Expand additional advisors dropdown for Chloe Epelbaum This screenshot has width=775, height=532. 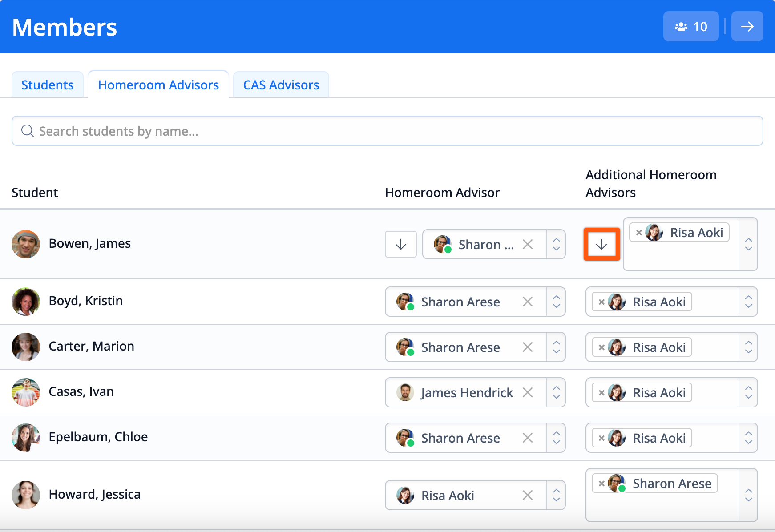(748, 438)
